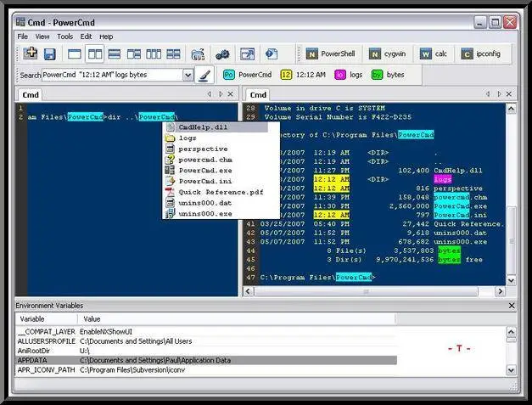The width and height of the screenshot is (532, 405).
Task: Select the four-pane grid layout
Action: (x=173, y=53)
